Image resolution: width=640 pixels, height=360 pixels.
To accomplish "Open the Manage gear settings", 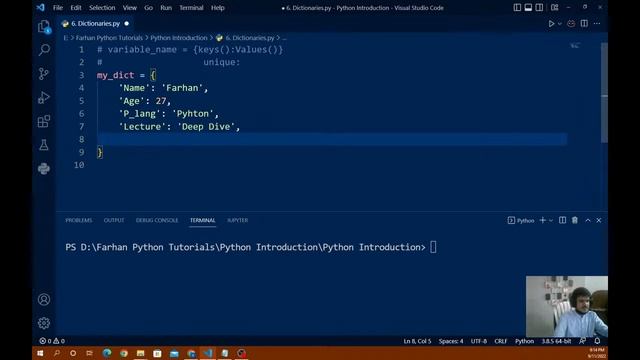I will click(x=44, y=323).
